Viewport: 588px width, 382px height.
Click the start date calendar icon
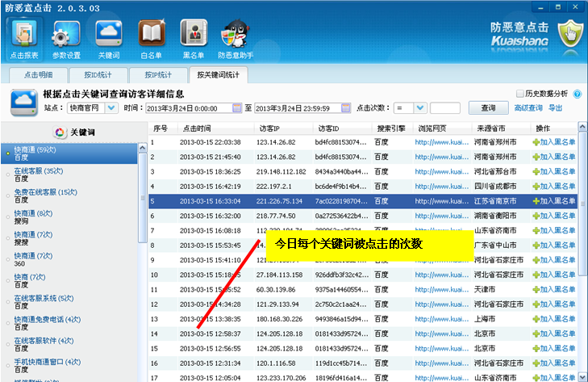click(x=237, y=108)
